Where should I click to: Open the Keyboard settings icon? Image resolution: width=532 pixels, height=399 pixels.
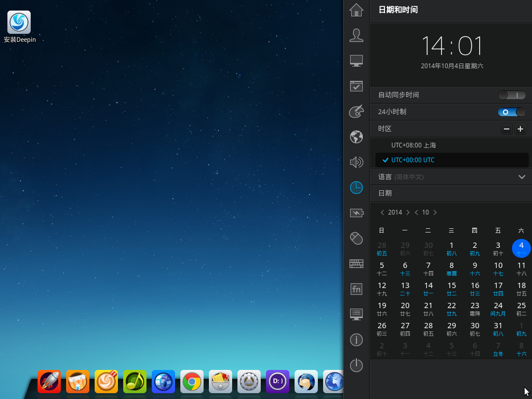click(356, 264)
